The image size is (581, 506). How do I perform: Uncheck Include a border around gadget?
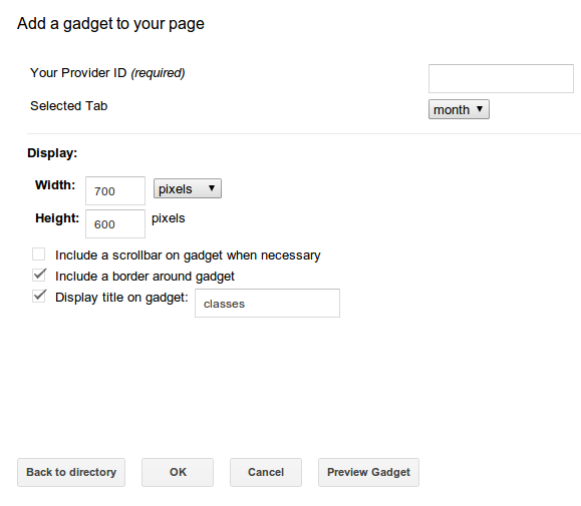tap(39, 276)
